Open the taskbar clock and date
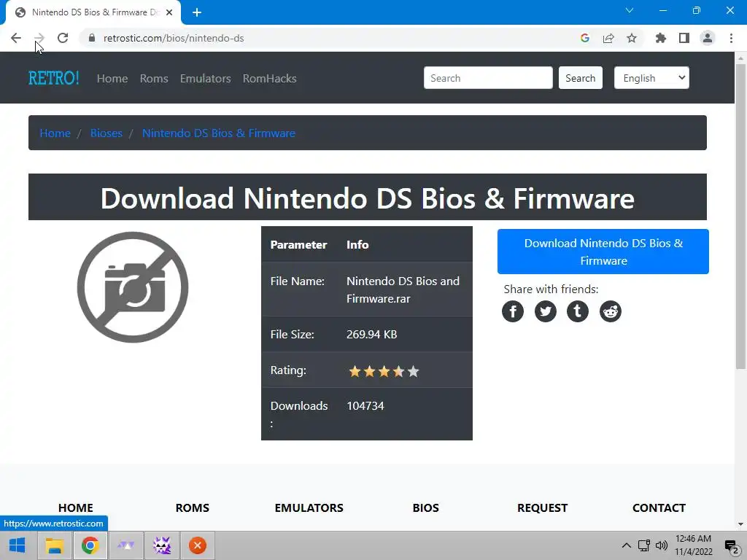Image resolution: width=747 pixels, height=560 pixels. coord(694,545)
